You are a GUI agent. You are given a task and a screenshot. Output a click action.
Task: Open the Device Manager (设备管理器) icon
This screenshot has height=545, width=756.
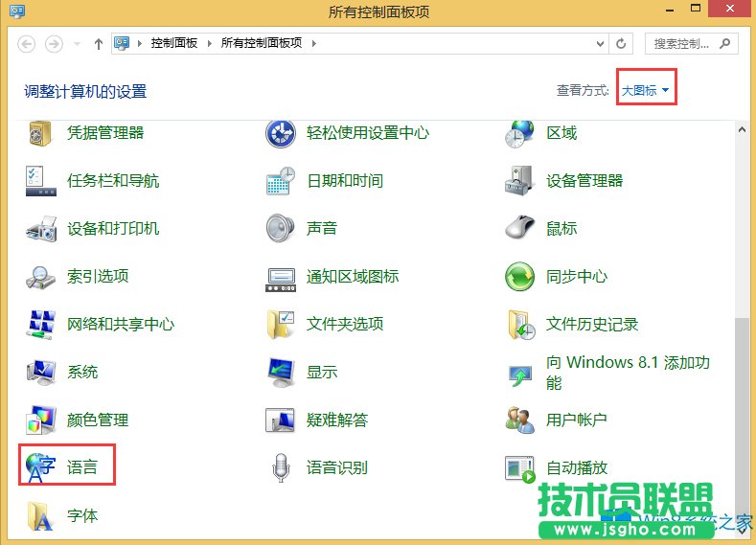pos(519,181)
